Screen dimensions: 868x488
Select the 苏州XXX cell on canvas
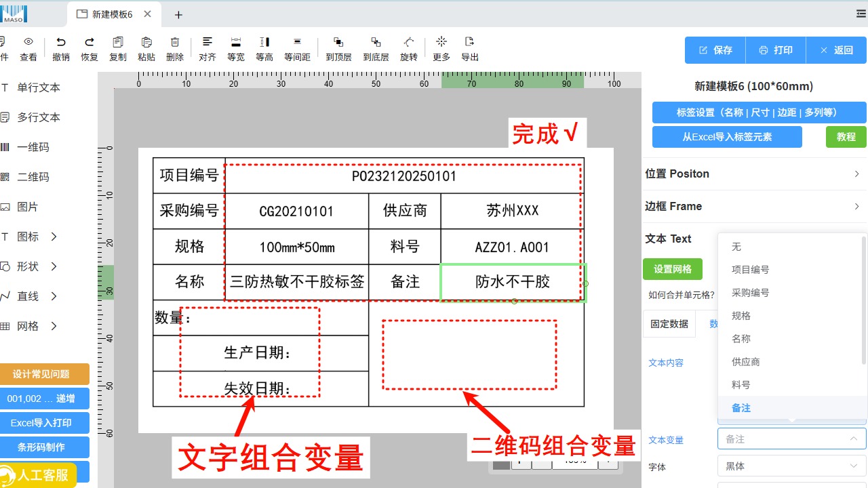pyautogui.click(x=513, y=211)
